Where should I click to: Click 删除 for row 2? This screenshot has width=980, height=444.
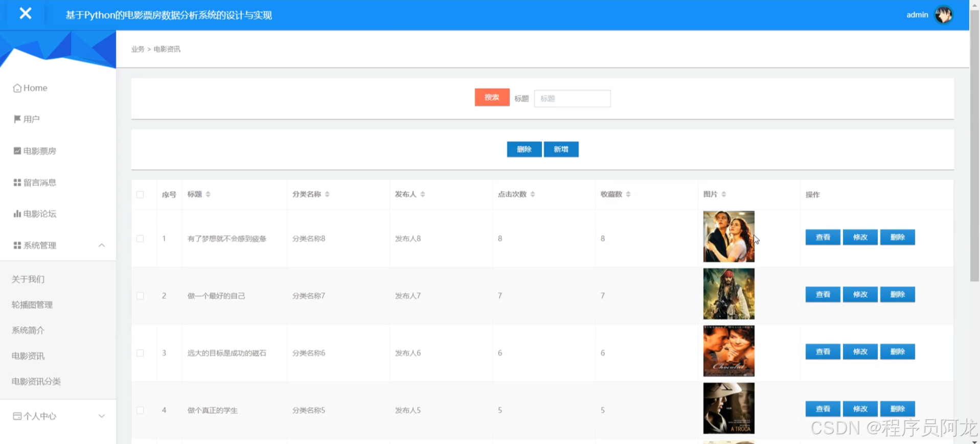pos(897,294)
